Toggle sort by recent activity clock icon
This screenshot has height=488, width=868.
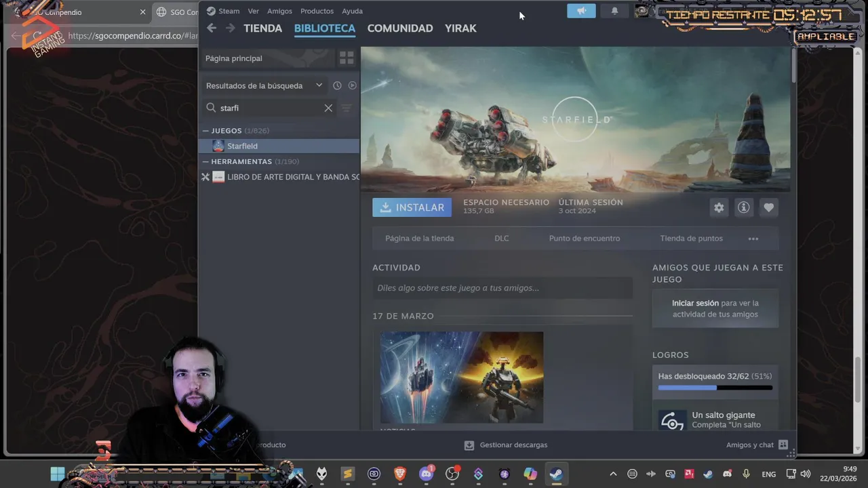(337, 85)
